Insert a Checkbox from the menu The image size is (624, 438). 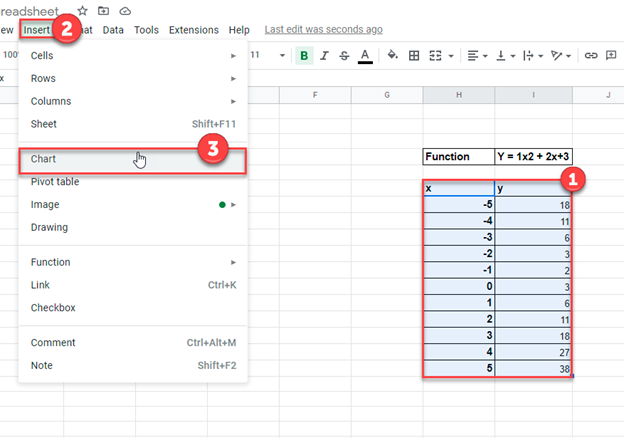tap(132, 308)
